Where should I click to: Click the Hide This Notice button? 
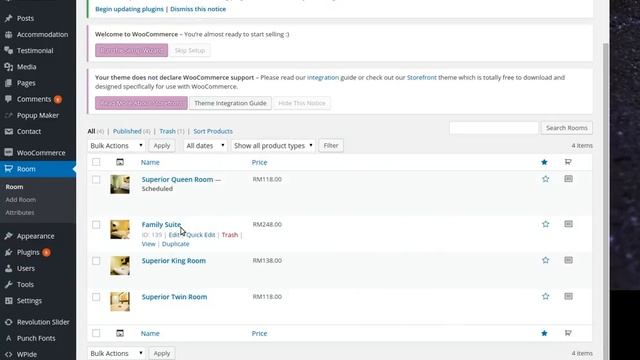click(x=302, y=103)
